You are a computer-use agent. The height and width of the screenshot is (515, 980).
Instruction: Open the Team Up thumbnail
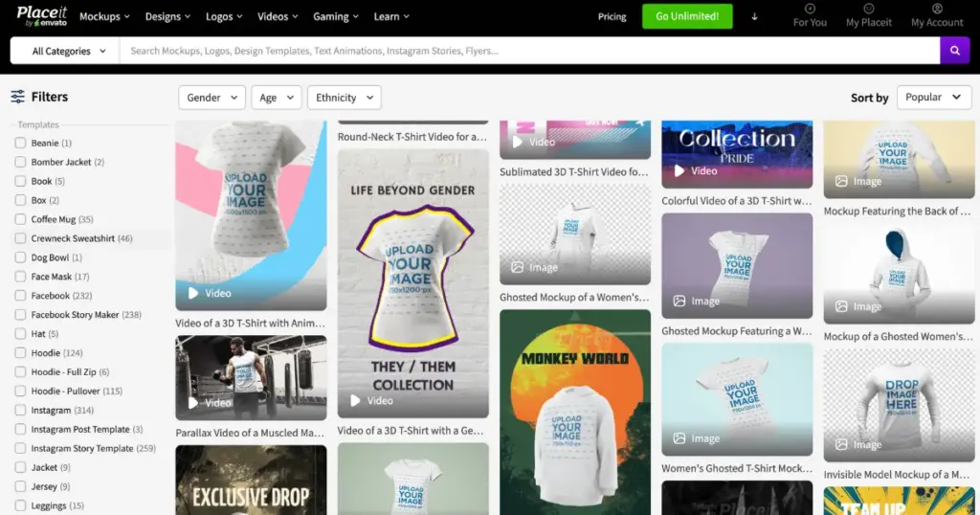899,501
